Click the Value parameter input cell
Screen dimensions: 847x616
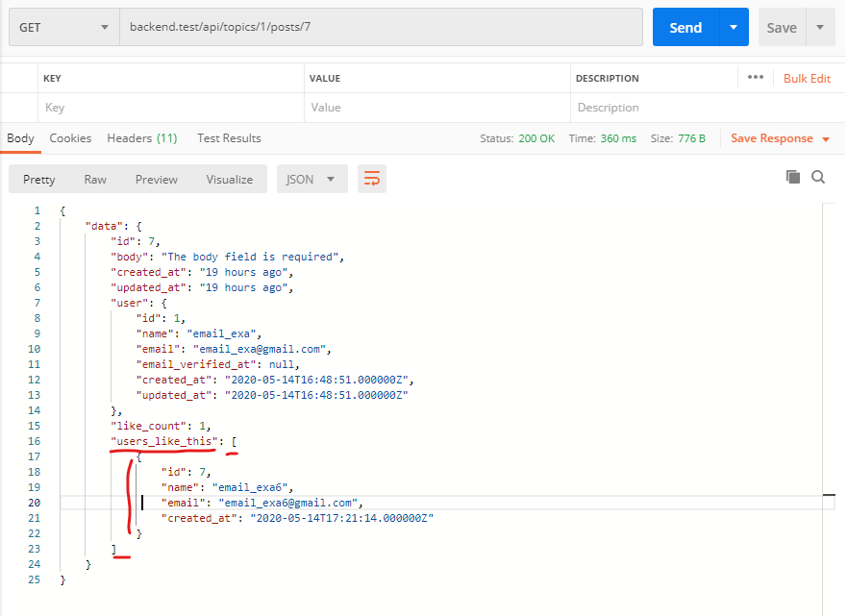coord(436,108)
